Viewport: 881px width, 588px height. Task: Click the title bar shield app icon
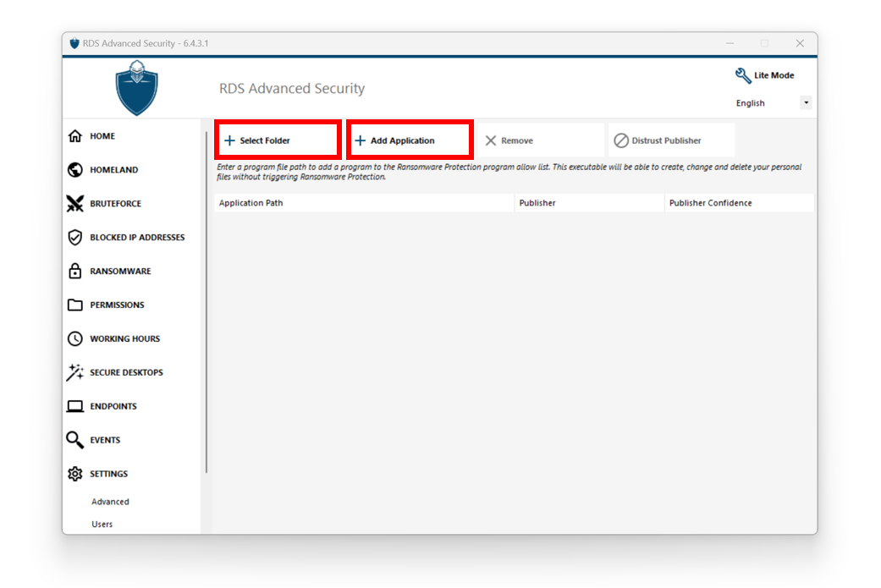coord(74,43)
